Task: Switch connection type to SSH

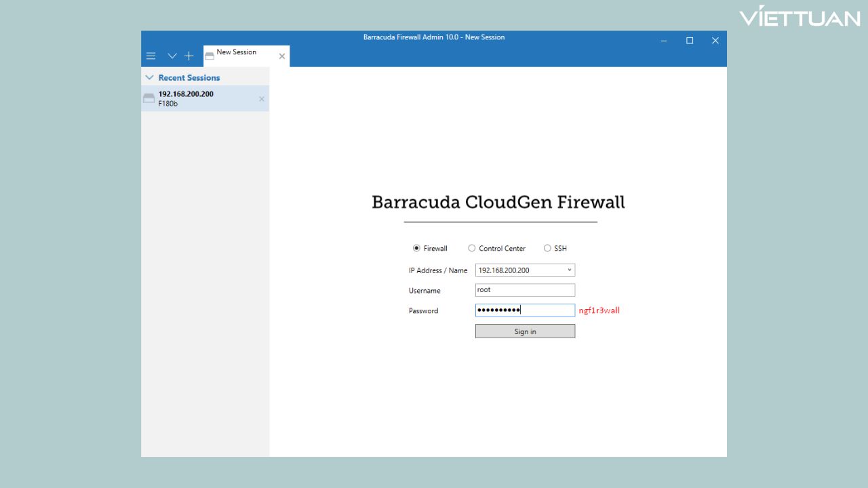Action: 547,248
